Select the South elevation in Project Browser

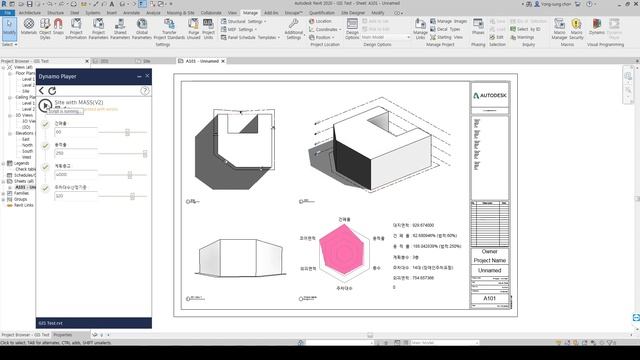pyautogui.click(x=27, y=151)
